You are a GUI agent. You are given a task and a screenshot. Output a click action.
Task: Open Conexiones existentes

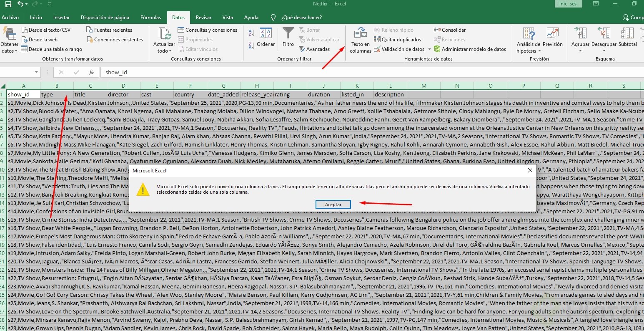(x=115, y=40)
